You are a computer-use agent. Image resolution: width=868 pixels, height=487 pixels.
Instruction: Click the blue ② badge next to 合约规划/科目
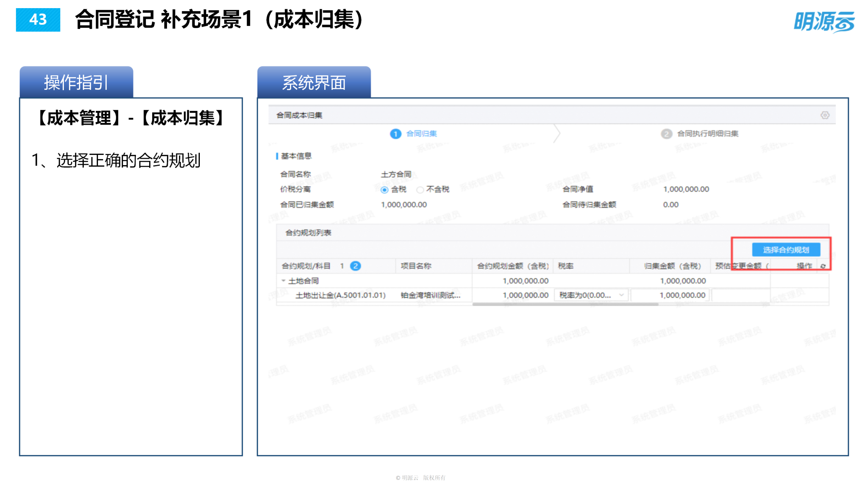(355, 265)
